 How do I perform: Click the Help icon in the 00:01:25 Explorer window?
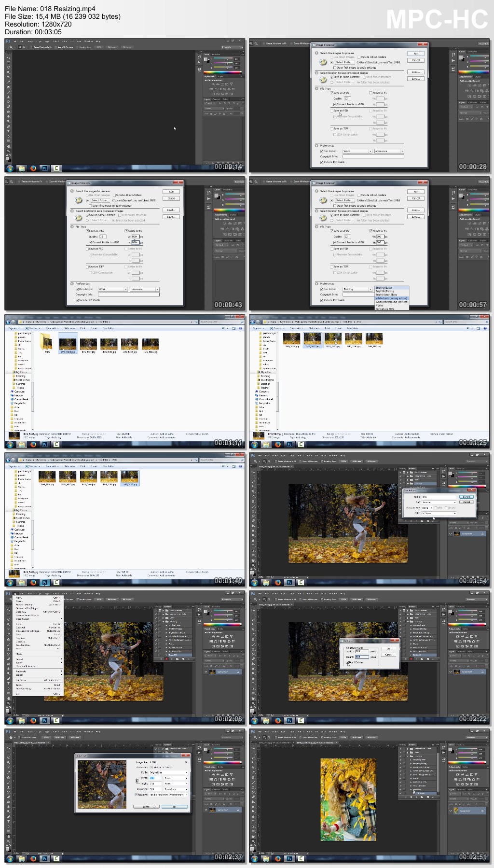485,328
